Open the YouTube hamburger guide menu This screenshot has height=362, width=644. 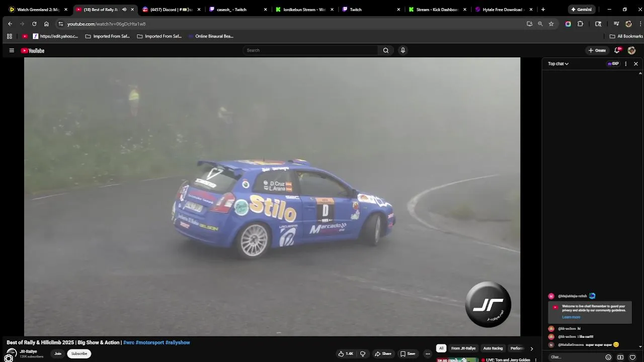[x=12, y=50]
